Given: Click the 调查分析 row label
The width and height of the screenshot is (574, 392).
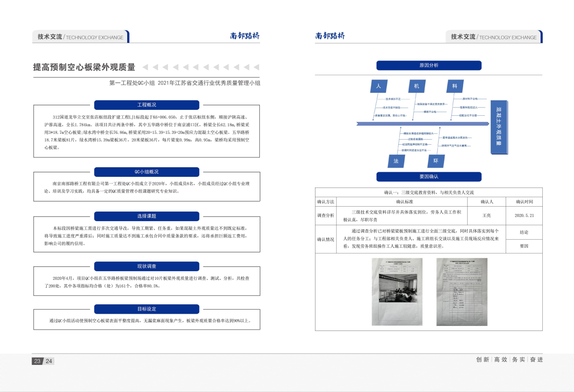Looking at the screenshot, I should pyautogui.click(x=326, y=216).
